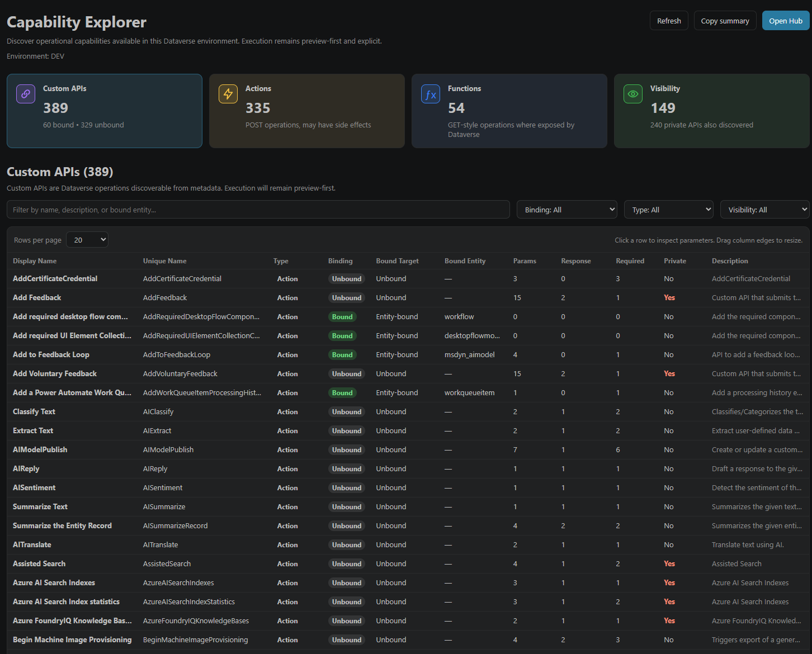The height and width of the screenshot is (654, 812).
Task: Select the "Add Feedback" display name cell
Action: (37, 298)
